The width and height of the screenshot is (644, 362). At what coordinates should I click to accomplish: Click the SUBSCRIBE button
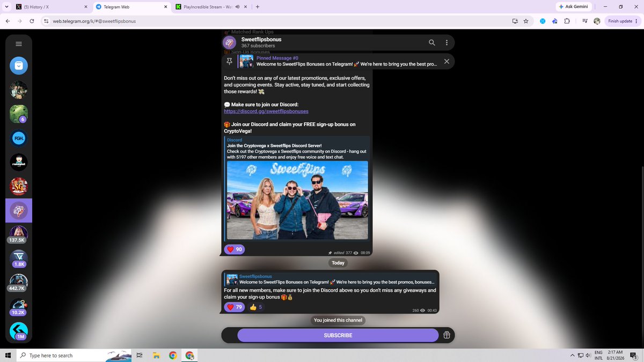(x=338, y=335)
